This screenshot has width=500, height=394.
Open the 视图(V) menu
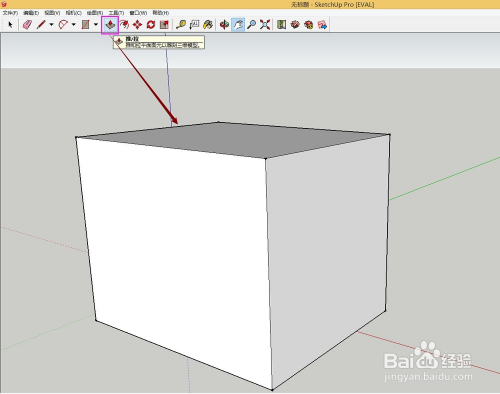tap(52, 13)
